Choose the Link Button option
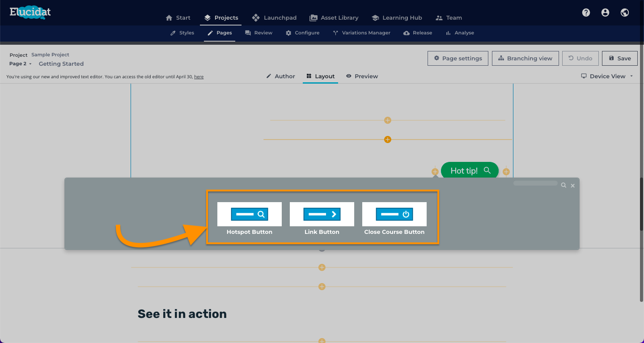The image size is (644, 343). [322, 214]
